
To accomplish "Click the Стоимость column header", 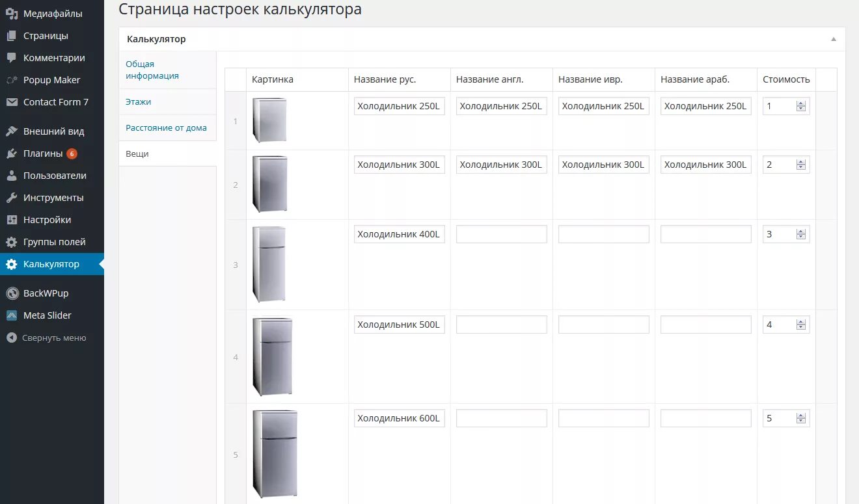I will click(786, 79).
